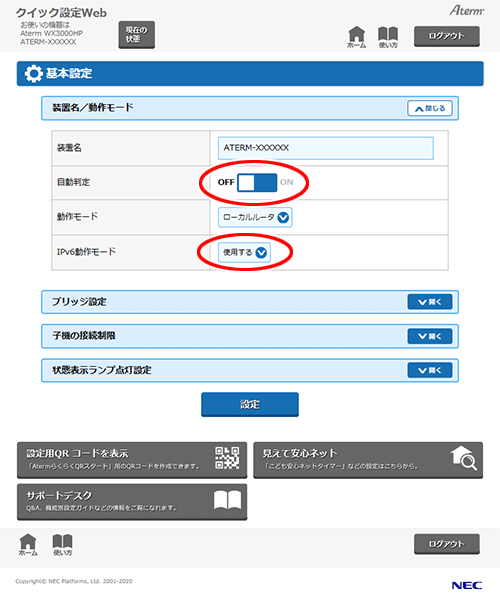
Task: Open 見えて安心ネット panel
Action: click(x=368, y=460)
